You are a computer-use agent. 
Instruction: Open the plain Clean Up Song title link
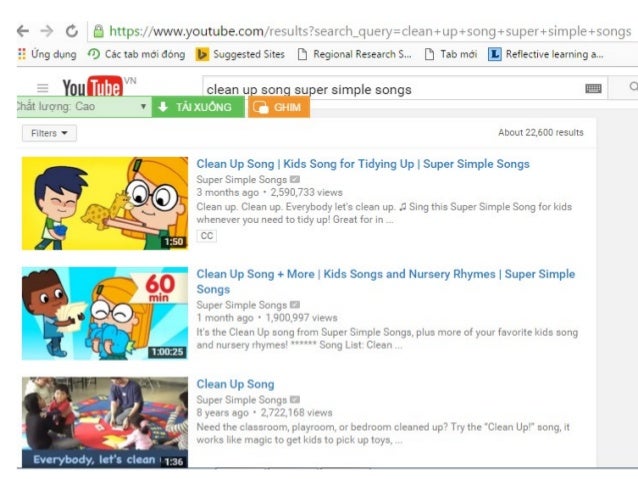pyautogui.click(x=235, y=384)
